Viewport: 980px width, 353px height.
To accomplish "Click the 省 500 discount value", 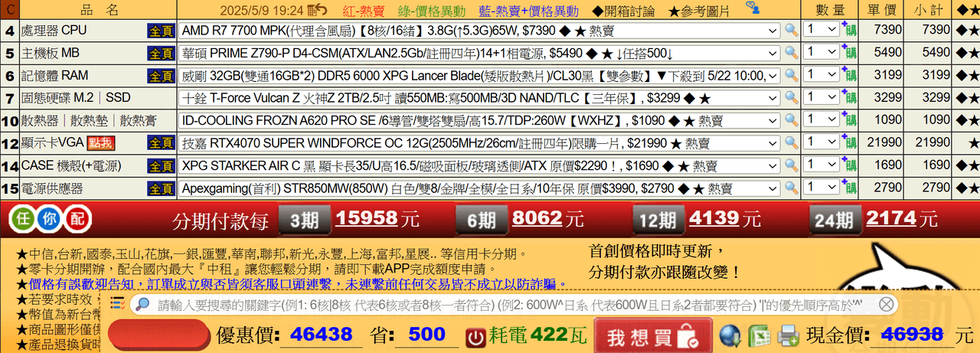I will tap(426, 335).
